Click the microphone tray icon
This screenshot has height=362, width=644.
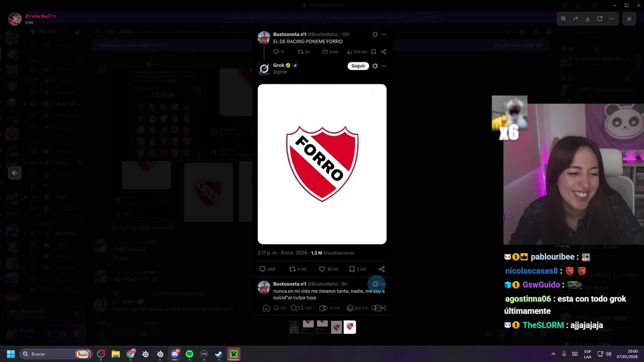pyautogui.click(x=564, y=354)
